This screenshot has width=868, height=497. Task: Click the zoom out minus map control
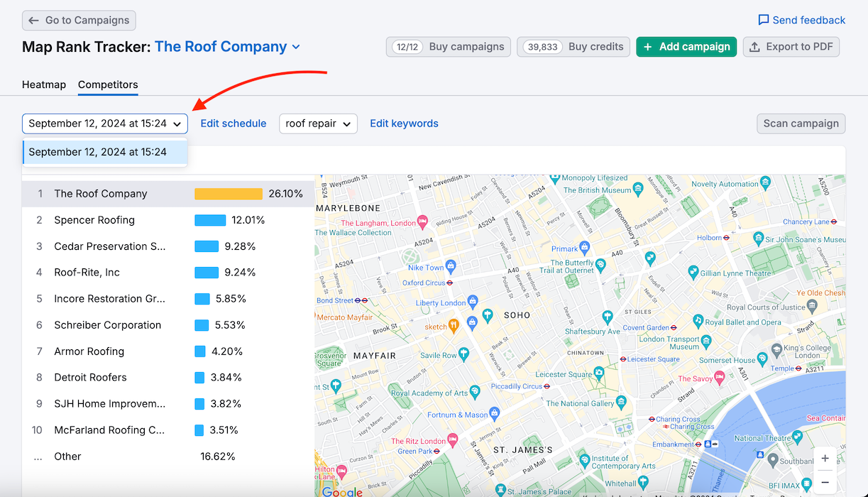[x=825, y=482]
